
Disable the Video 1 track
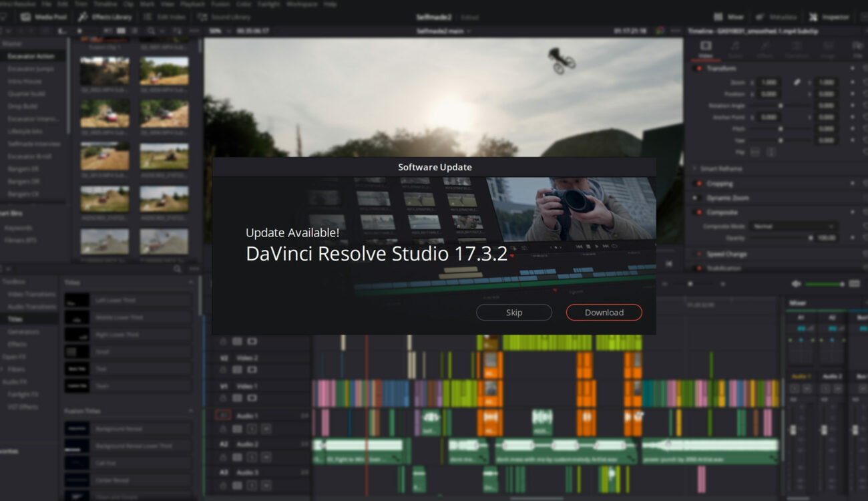click(x=252, y=397)
